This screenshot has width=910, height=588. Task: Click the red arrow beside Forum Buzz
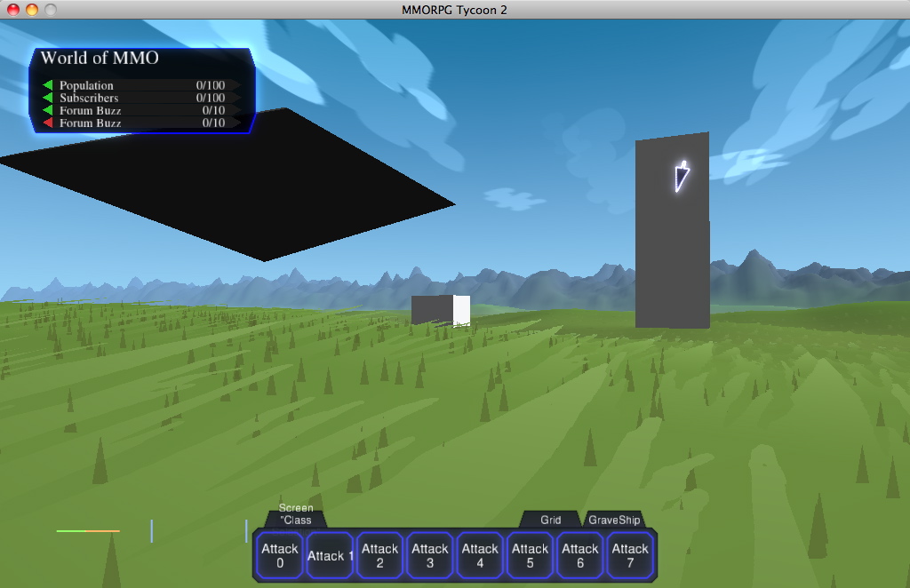(x=48, y=123)
